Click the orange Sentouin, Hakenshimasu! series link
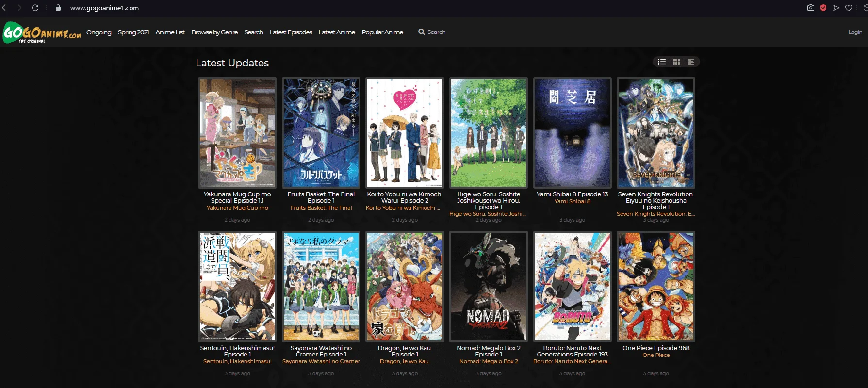 tap(237, 361)
